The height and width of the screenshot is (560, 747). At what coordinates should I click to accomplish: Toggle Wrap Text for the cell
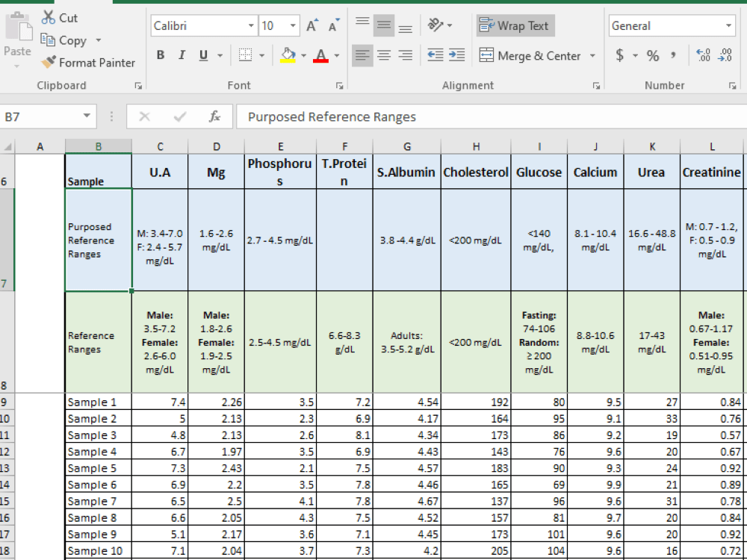(x=515, y=25)
